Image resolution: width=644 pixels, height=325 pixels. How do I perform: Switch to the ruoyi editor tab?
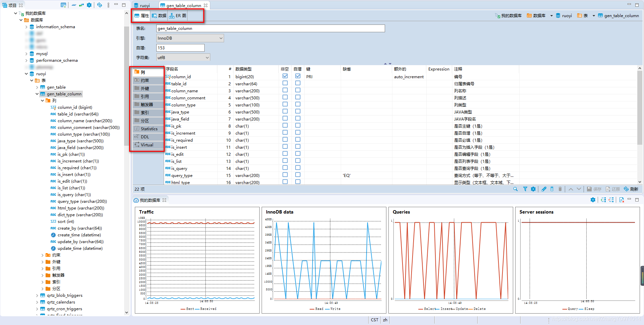tap(142, 5)
